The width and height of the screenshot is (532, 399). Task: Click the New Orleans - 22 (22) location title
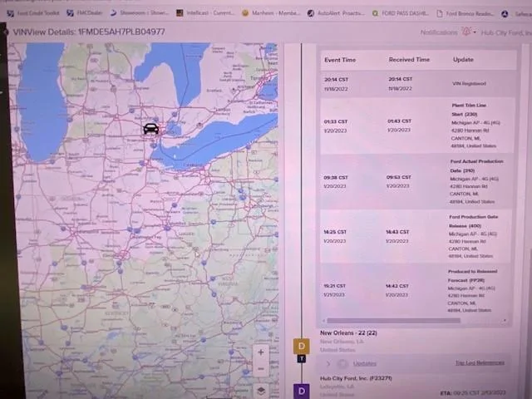click(x=348, y=332)
